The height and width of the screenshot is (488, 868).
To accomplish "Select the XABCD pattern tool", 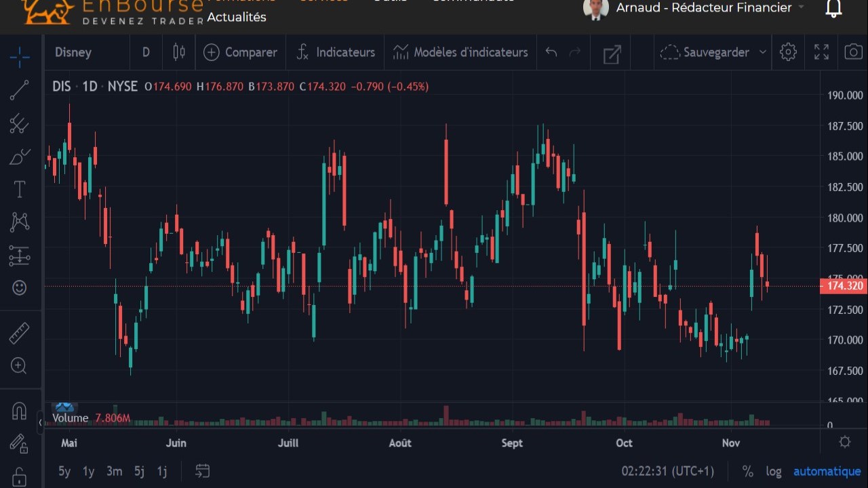I will (20, 222).
